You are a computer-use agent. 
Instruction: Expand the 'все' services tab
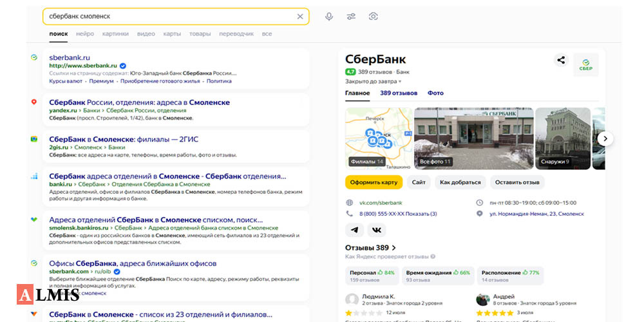point(267,33)
